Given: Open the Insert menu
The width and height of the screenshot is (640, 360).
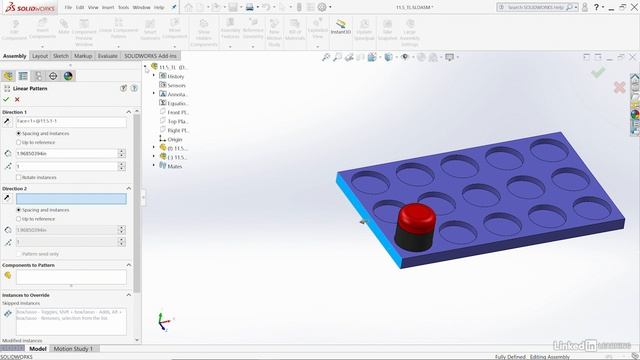Looking at the screenshot, I should tap(108, 7).
